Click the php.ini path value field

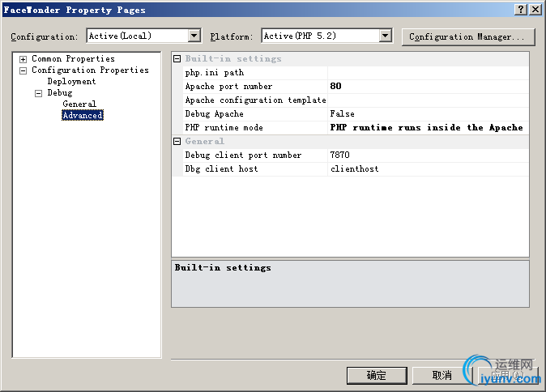(428, 73)
